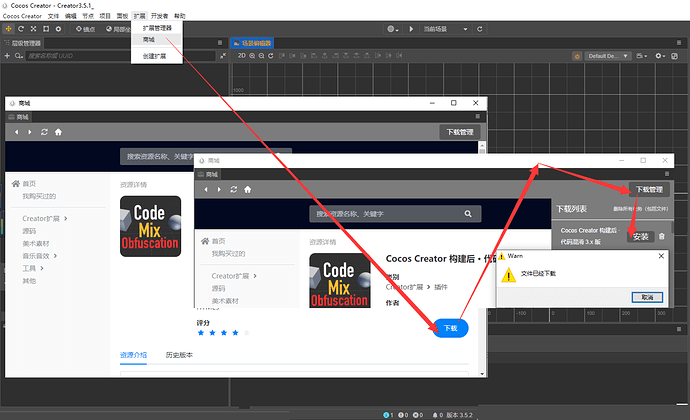690x420 pixels.
Task: Go to home in the rear 商城 window
Action: pos(58,132)
